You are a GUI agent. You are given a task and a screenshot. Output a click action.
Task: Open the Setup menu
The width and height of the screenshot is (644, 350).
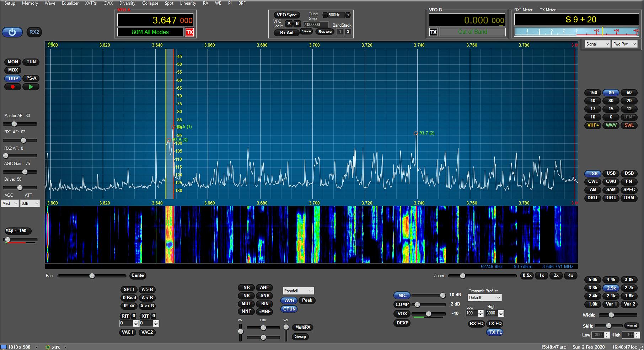[10, 3]
